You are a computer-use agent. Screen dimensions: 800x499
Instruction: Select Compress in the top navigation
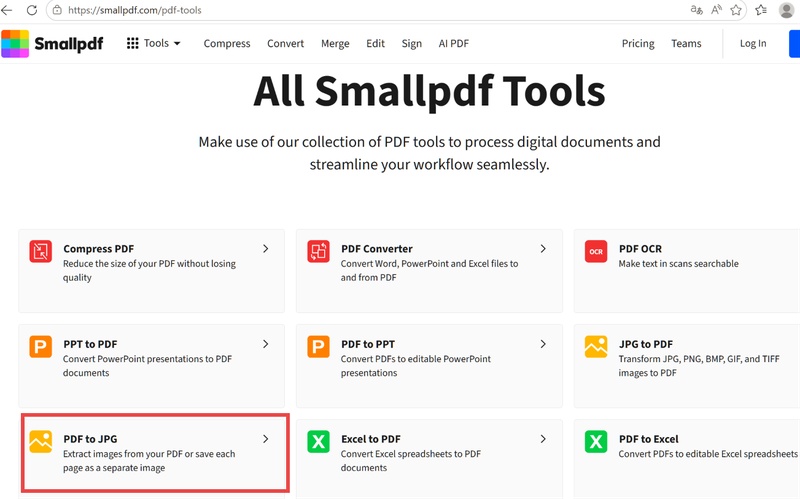pos(227,44)
